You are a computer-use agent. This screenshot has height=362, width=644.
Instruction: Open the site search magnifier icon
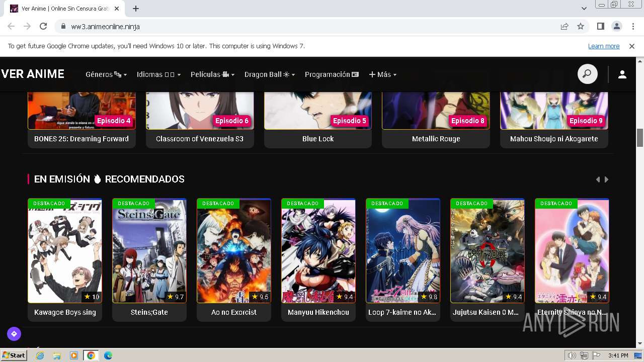(587, 74)
